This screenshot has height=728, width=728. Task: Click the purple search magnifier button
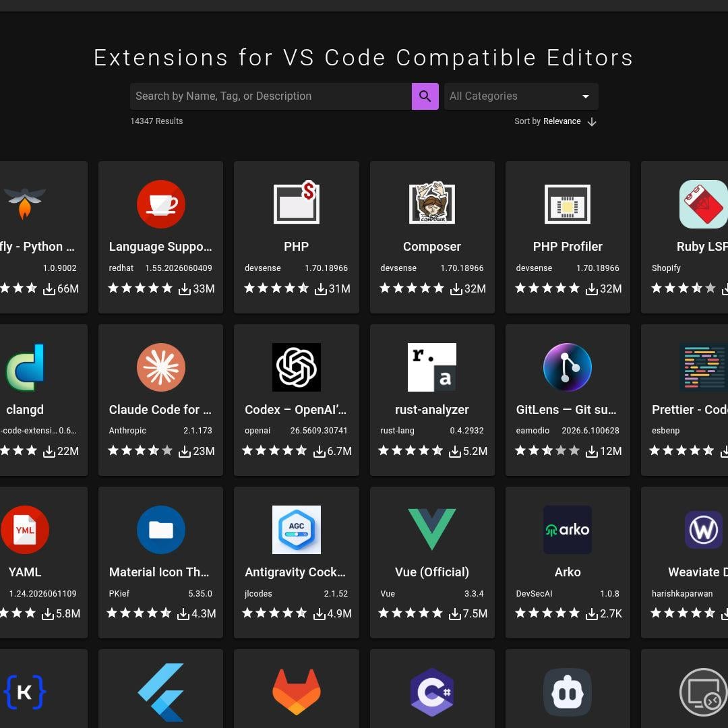425,96
